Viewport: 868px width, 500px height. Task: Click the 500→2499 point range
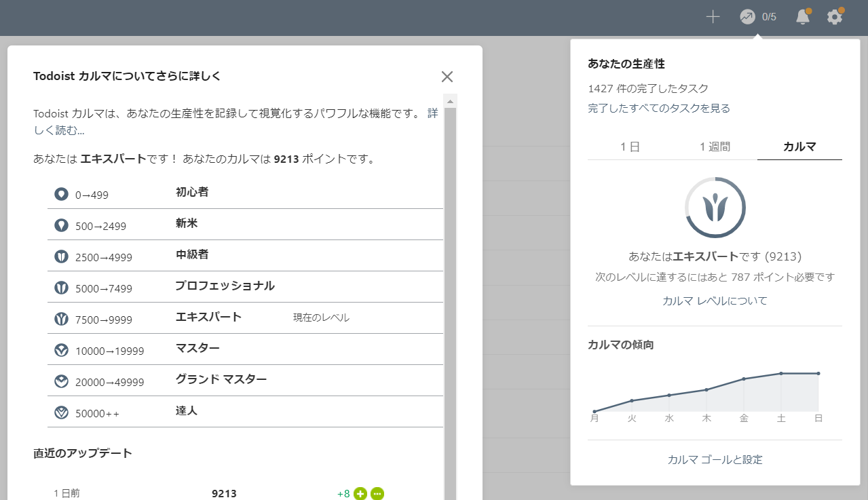[x=100, y=227]
